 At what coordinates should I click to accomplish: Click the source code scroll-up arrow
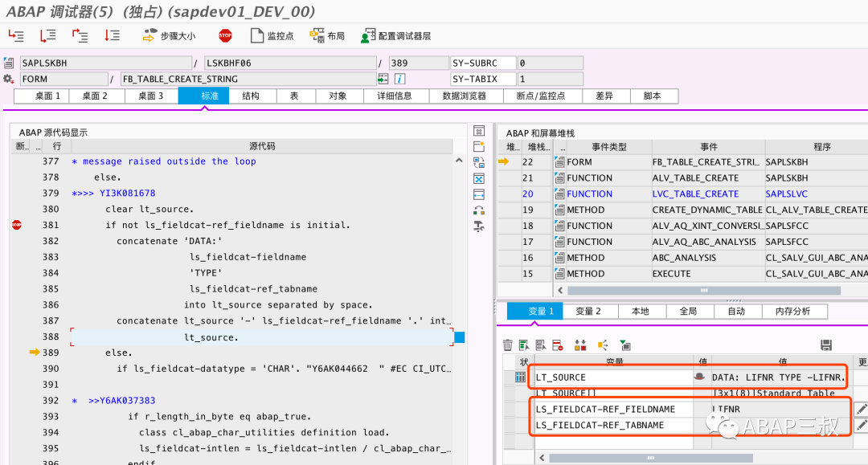[459, 161]
